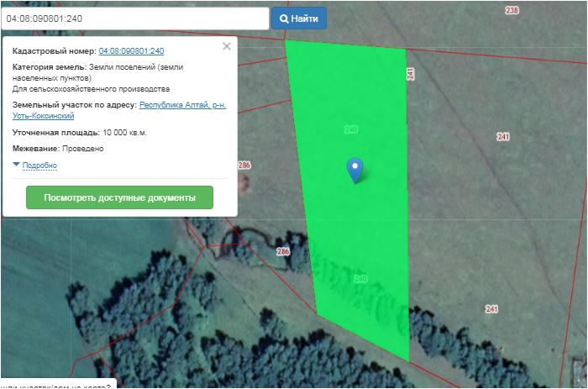Viewport: 588px width, 389px height.
Task: Click the vertical 241 label on parcel border
Action: tap(410, 74)
